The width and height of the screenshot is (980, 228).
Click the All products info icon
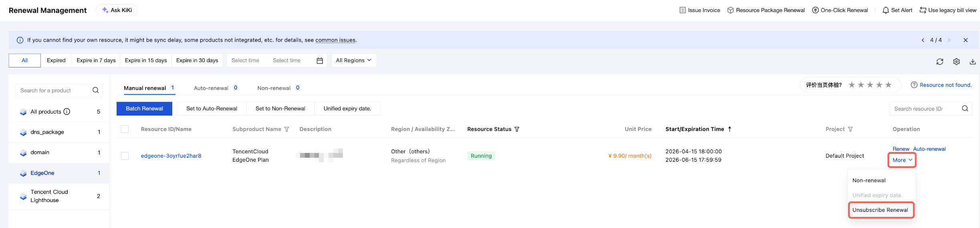coord(67,112)
